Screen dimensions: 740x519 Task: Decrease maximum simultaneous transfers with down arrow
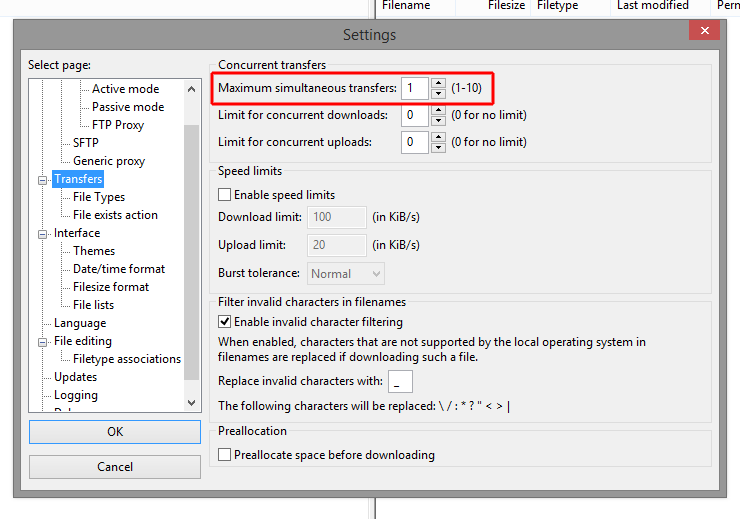[438, 94]
